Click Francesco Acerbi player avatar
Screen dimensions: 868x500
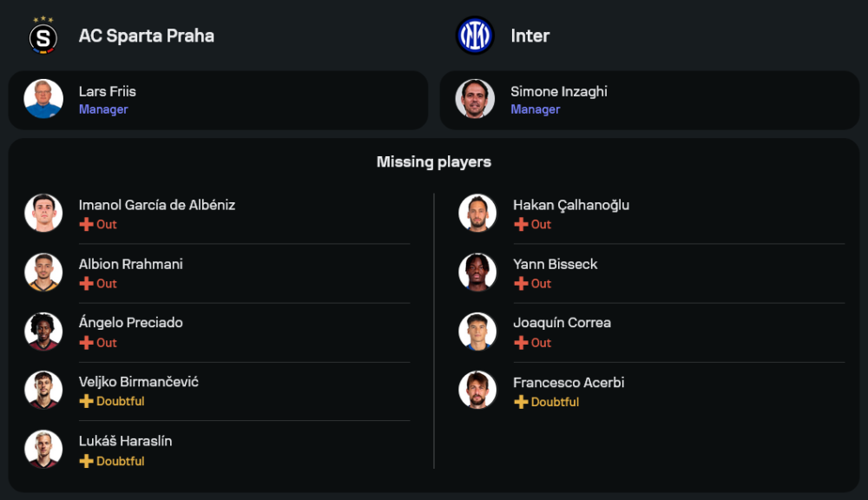tap(477, 390)
